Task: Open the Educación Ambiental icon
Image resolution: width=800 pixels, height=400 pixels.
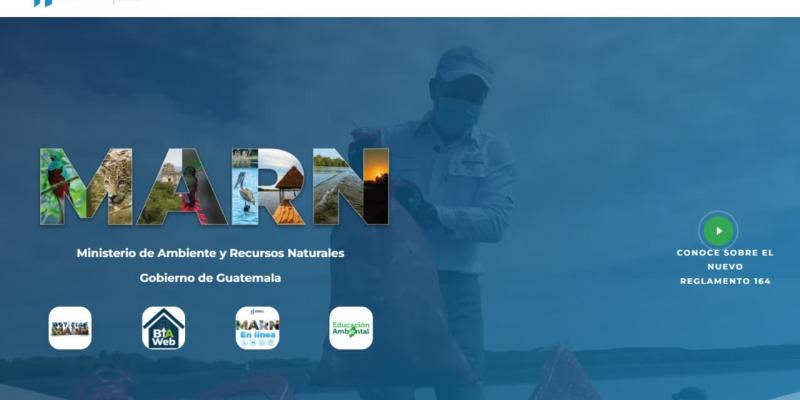Action: tap(351, 328)
